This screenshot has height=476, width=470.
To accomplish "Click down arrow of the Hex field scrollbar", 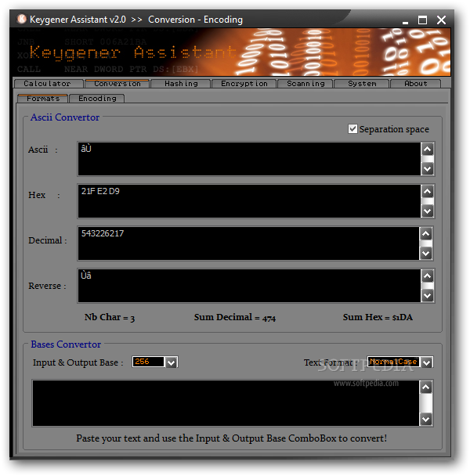I will pyautogui.click(x=428, y=211).
